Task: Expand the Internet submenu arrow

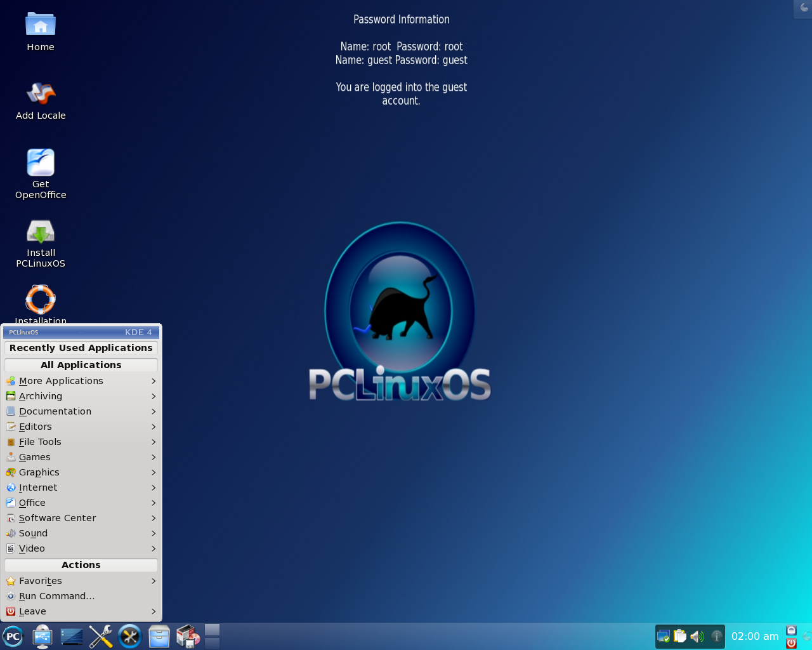Action: pos(154,487)
